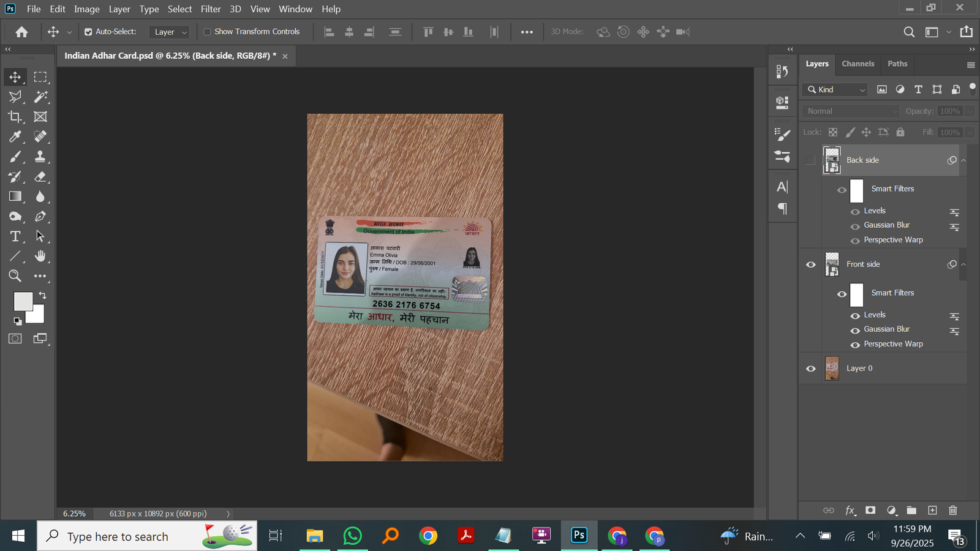Disable the Auto-Select checkbox
The height and width of the screenshot is (551, 980).
tap(88, 32)
